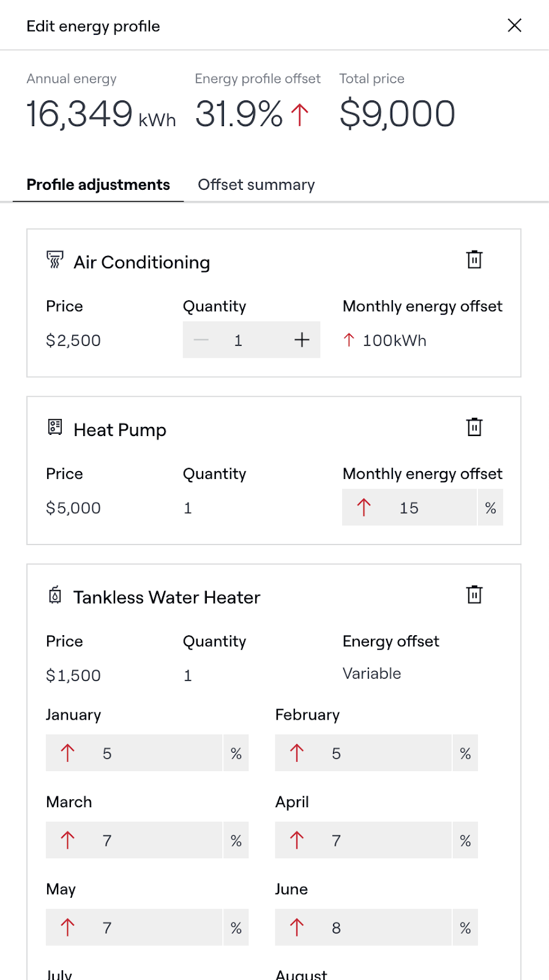Increase Air Conditioning quantity with plus
This screenshot has width=549, height=980.
point(302,340)
